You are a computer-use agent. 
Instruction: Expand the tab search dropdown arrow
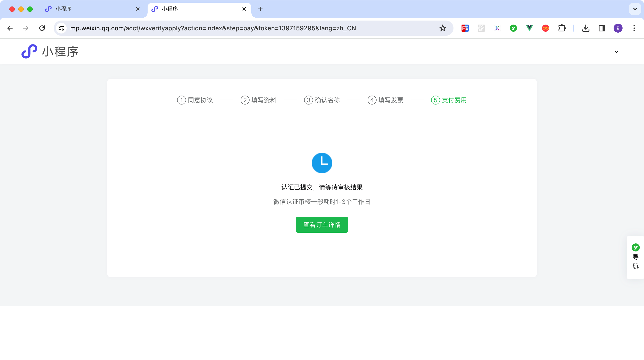(635, 9)
